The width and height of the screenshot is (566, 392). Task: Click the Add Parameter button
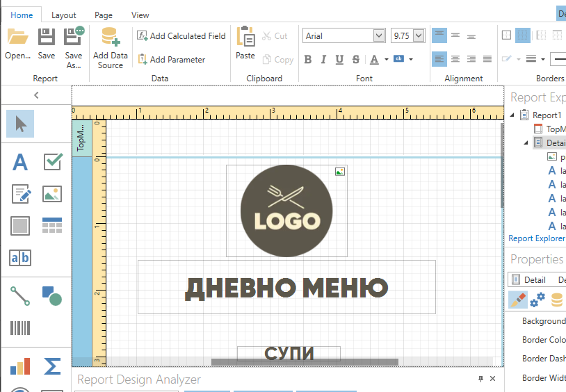click(171, 60)
